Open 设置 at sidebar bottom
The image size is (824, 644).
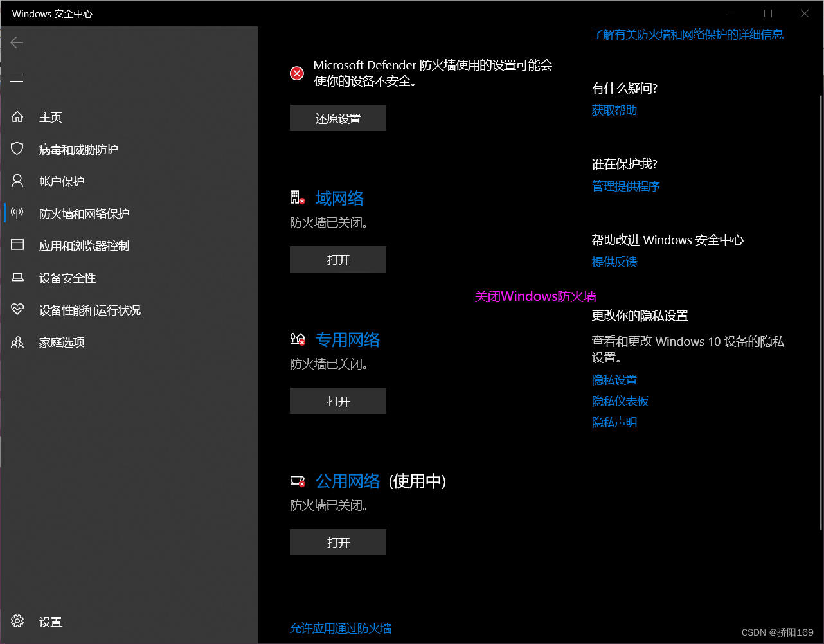(x=51, y=622)
